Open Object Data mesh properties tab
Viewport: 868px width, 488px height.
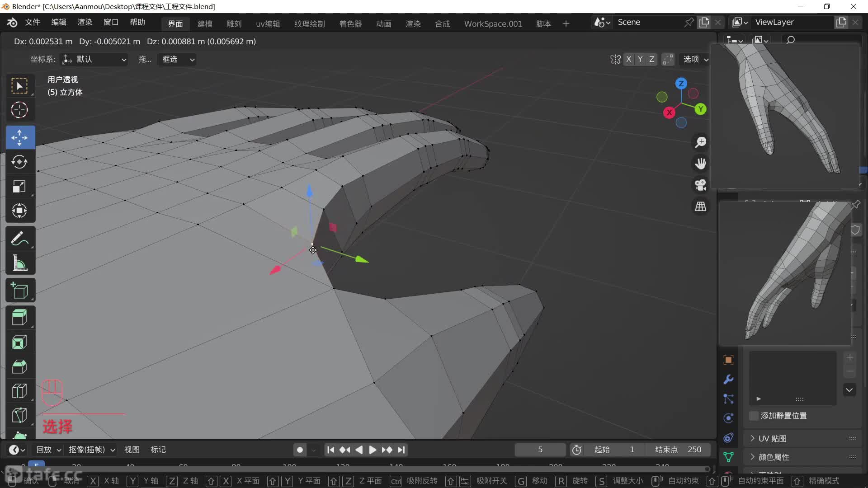point(728,457)
